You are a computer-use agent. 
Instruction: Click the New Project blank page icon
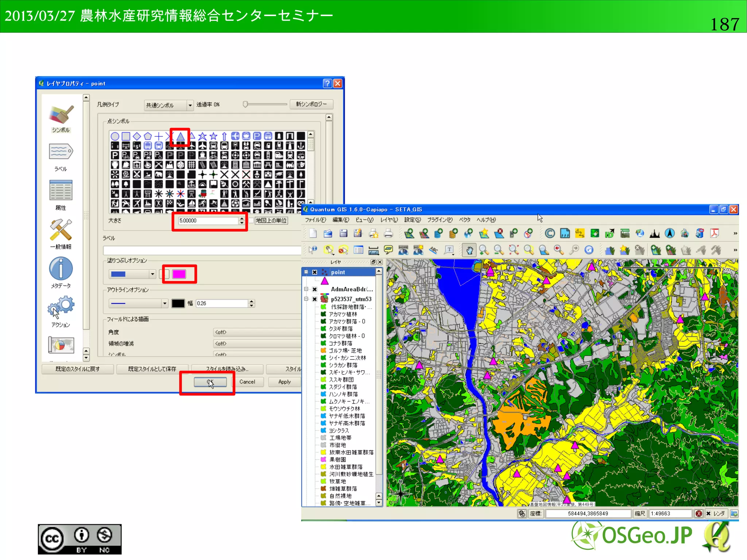[313, 233]
